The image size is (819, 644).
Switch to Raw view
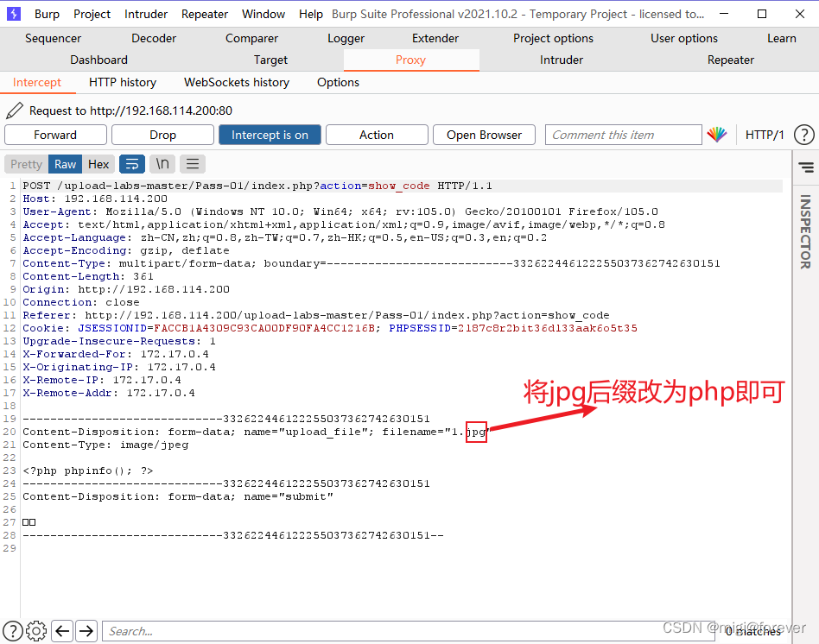(x=66, y=164)
